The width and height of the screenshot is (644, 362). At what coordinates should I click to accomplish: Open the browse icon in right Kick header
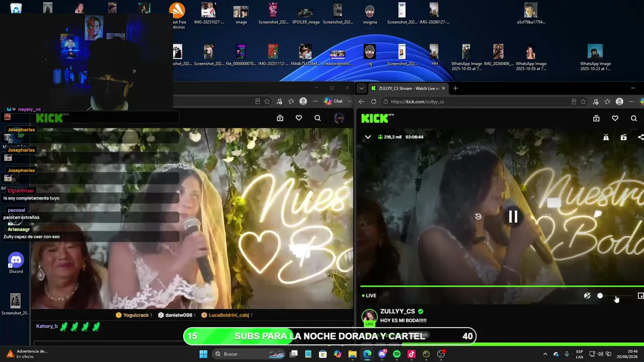pyautogui.click(x=596, y=118)
